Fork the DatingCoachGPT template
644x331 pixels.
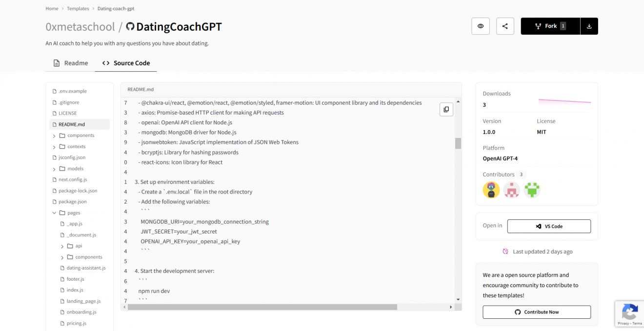(550, 26)
